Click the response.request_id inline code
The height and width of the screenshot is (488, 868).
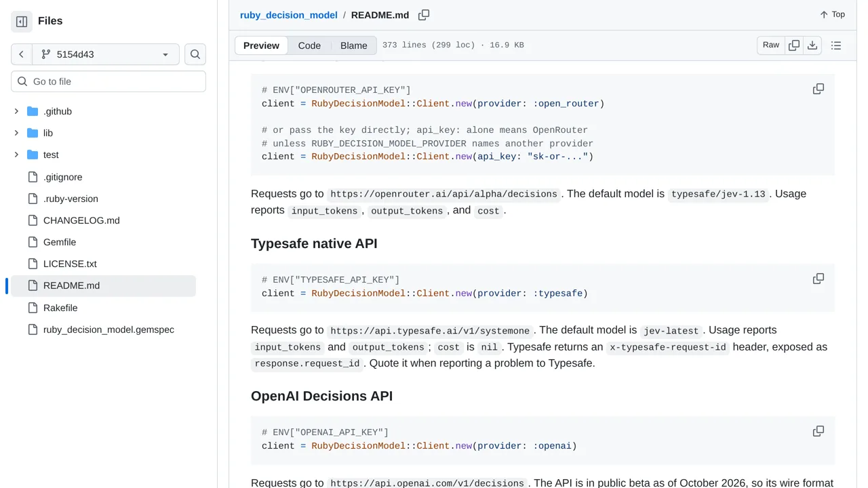click(x=307, y=364)
